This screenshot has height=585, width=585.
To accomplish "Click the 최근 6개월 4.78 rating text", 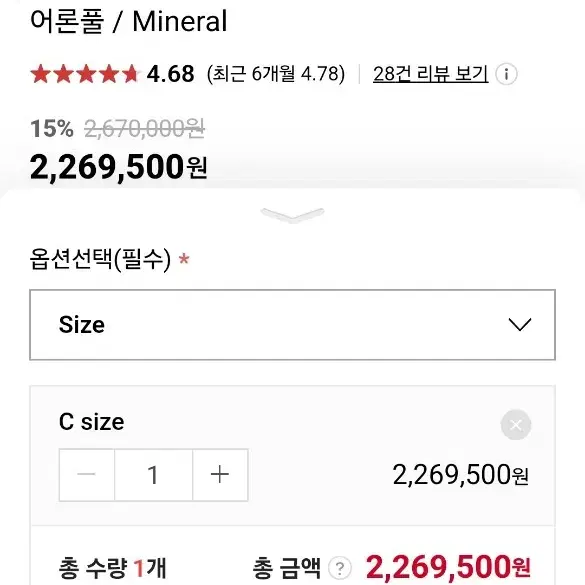I will coord(276,74).
